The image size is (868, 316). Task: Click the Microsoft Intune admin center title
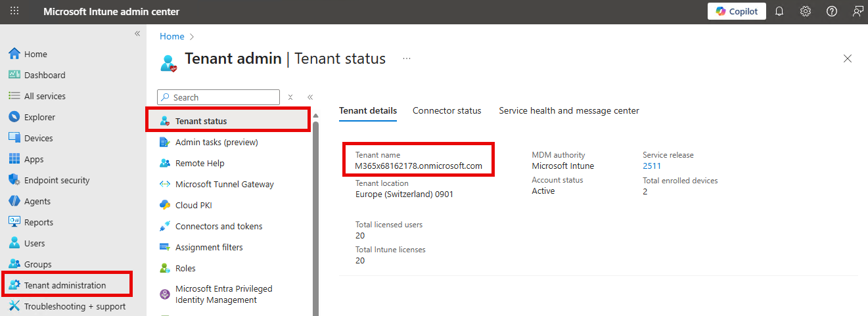111,11
